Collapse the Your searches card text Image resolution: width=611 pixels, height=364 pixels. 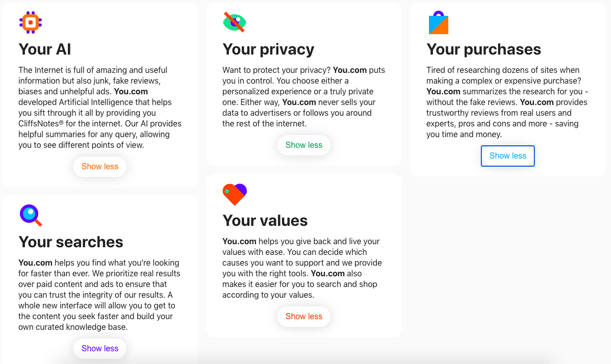coord(100,348)
